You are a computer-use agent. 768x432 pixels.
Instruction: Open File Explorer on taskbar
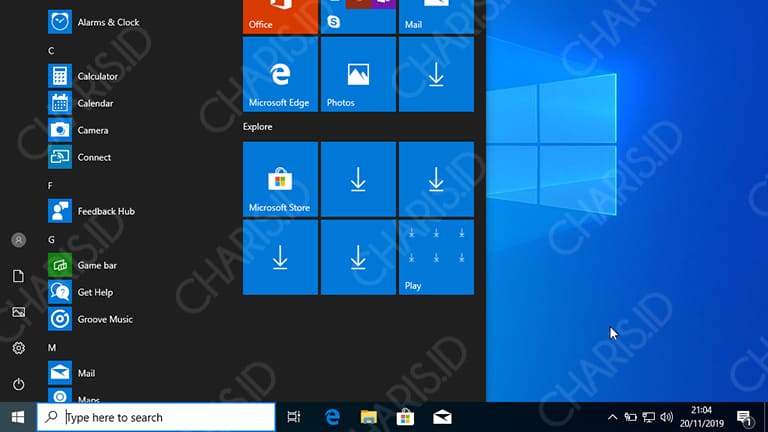[x=369, y=417]
